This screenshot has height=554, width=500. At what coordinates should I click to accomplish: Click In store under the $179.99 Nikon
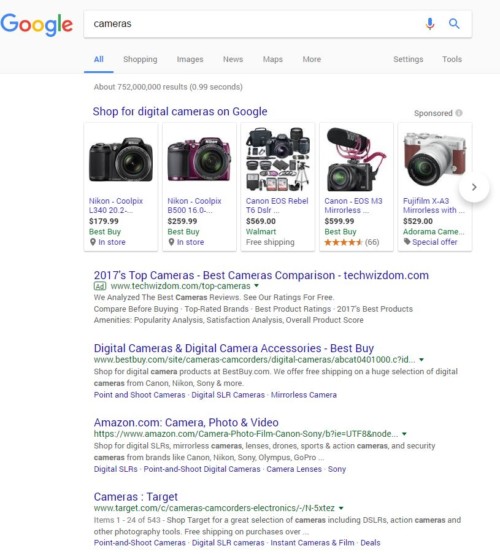tap(112, 242)
